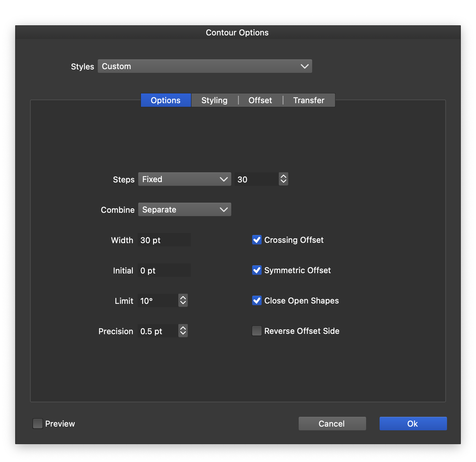
Task: Confirm with the Ok button
Action: [x=413, y=423]
